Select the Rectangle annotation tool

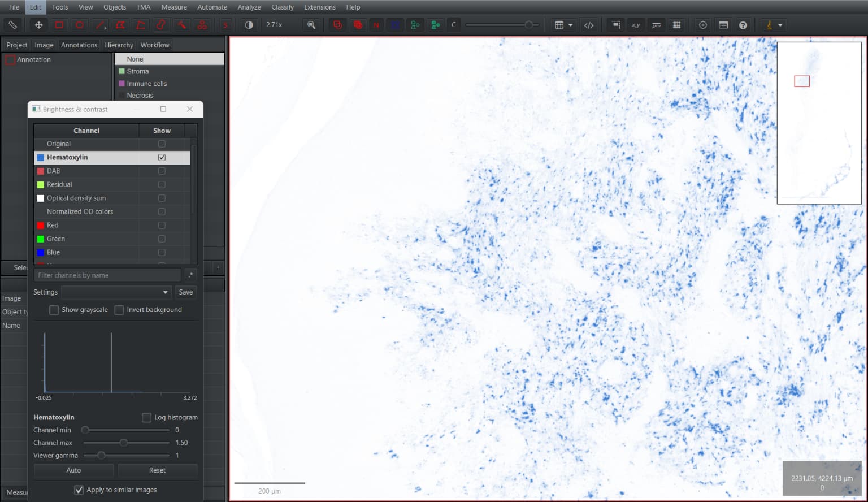[x=59, y=25]
